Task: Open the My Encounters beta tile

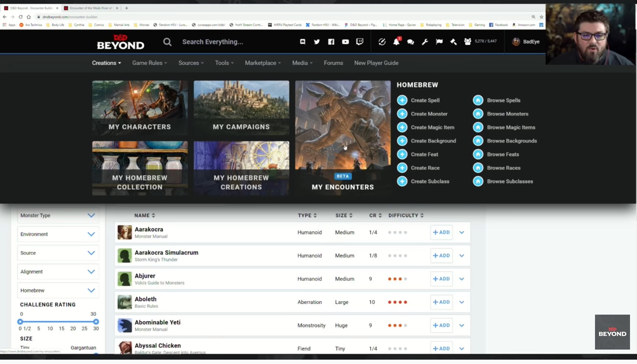Action: click(343, 138)
